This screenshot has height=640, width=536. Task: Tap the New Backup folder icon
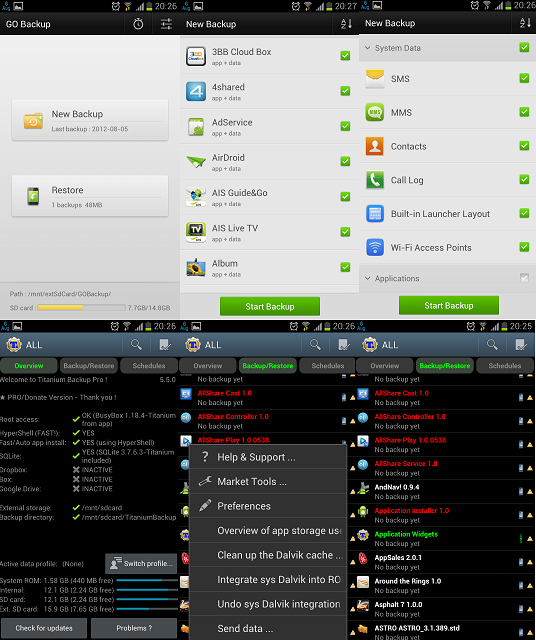[33, 121]
